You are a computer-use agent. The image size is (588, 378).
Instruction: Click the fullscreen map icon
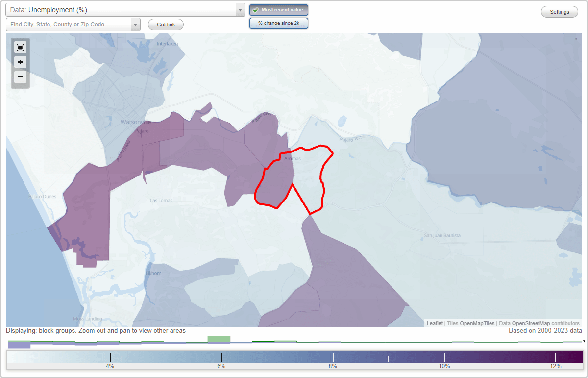[20, 48]
